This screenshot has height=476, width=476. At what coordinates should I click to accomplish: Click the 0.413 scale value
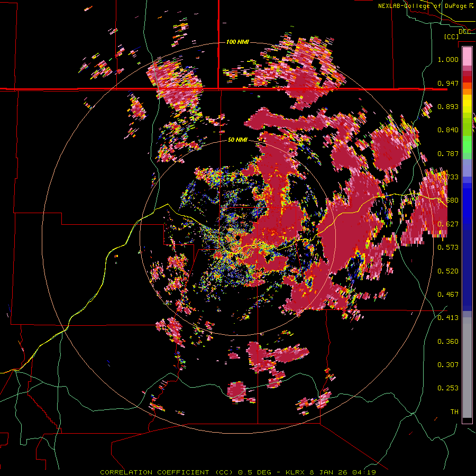pos(448,318)
